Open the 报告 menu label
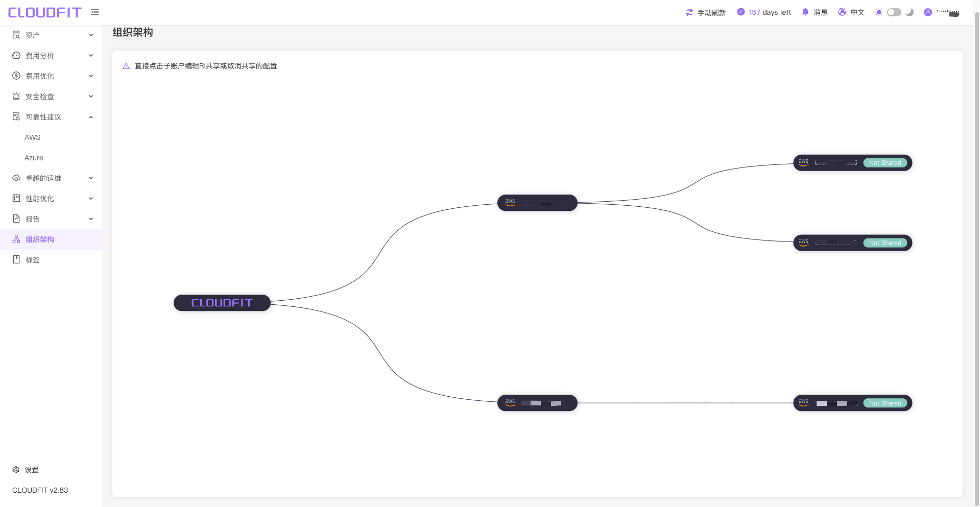The image size is (980, 507). click(33, 219)
